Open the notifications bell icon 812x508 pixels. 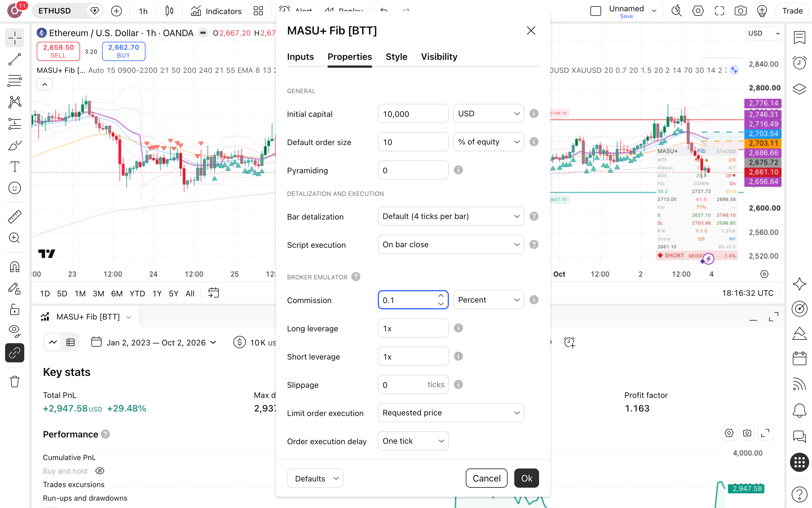(799, 410)
